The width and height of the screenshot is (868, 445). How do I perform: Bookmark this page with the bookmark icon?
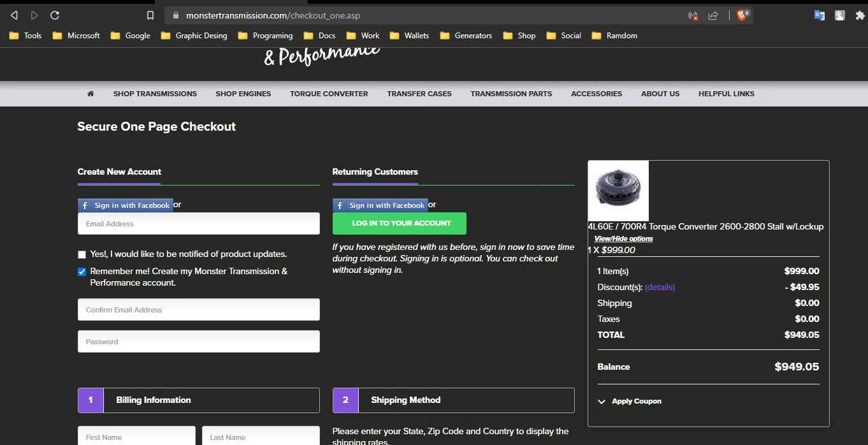pyautogui.click(x=150, y=15)
